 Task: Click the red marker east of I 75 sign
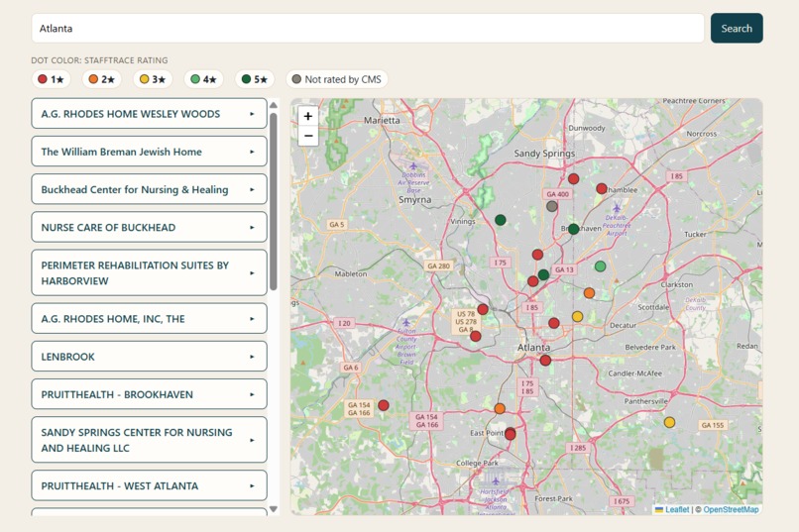point(537,255)
